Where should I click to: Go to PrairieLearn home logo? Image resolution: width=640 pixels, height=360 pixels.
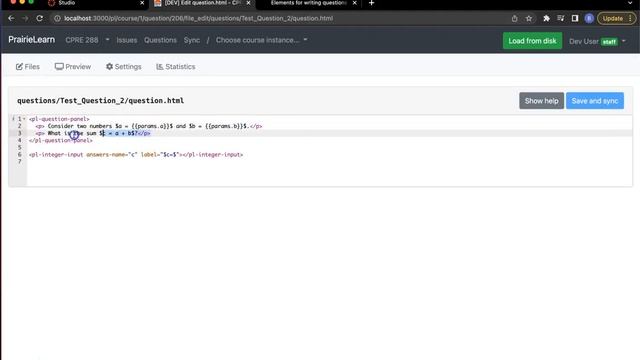pyautogui.click(x=31, y=40)
